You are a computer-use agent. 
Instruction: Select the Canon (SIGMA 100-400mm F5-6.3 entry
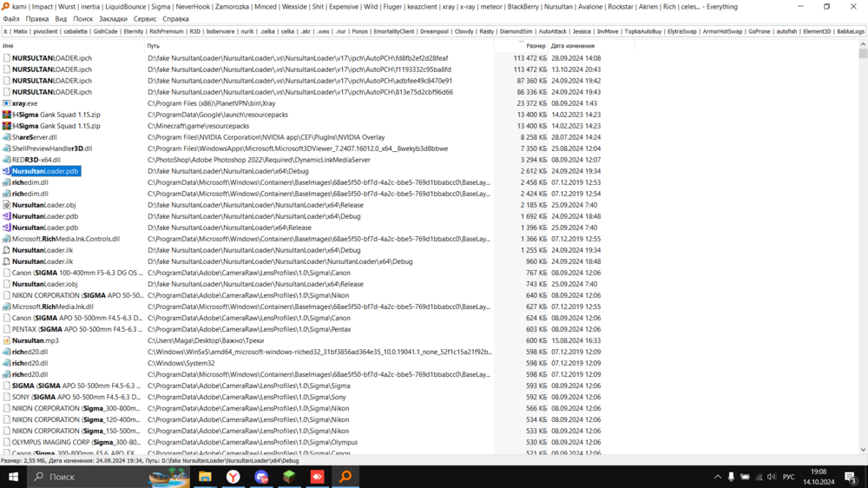point(77,273)
